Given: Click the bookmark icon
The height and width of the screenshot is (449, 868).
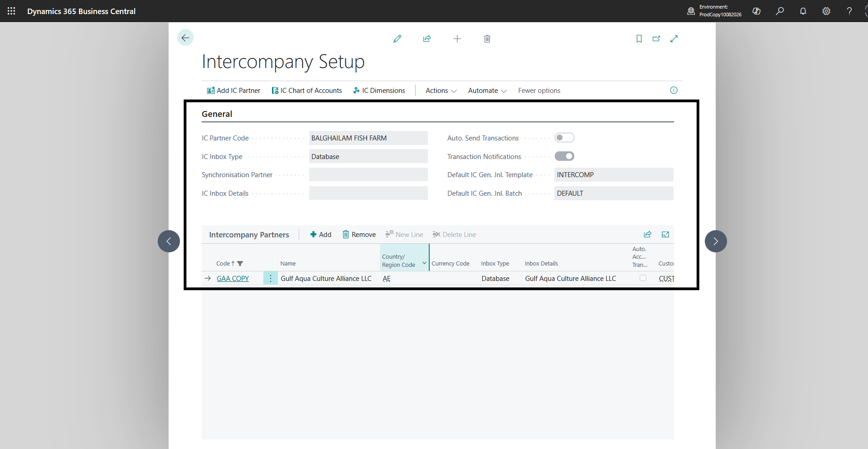Looking at the screenshot, I should [x=639, y=39].
